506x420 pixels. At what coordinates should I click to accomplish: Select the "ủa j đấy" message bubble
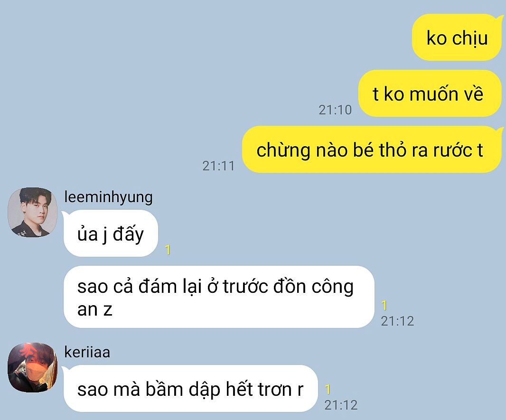tap(111, 233)
